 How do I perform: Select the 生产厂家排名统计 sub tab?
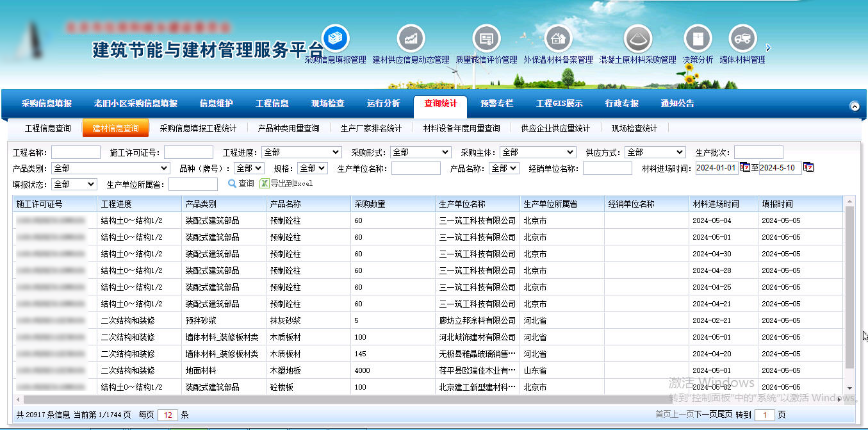tap(371, 128)
